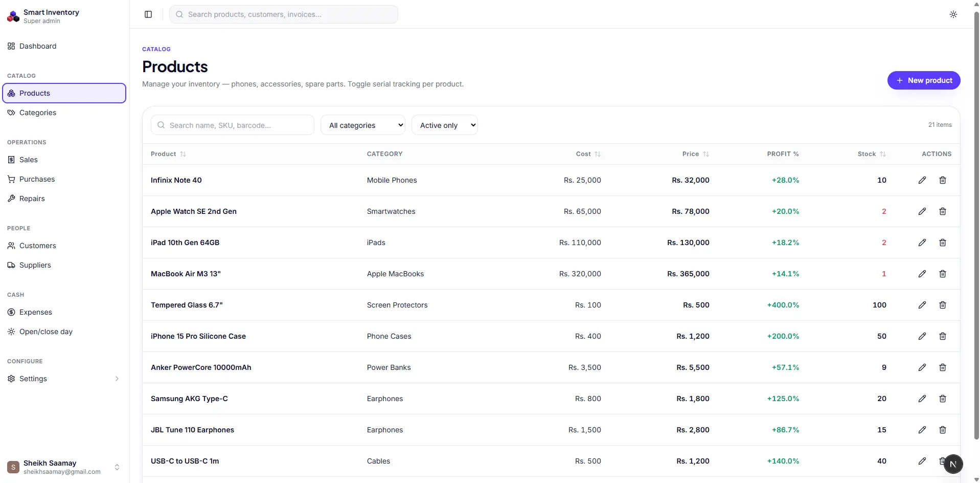Edit iPhone 15 Pro Silicone Case

pyautogui.click(x=922, y=336)
